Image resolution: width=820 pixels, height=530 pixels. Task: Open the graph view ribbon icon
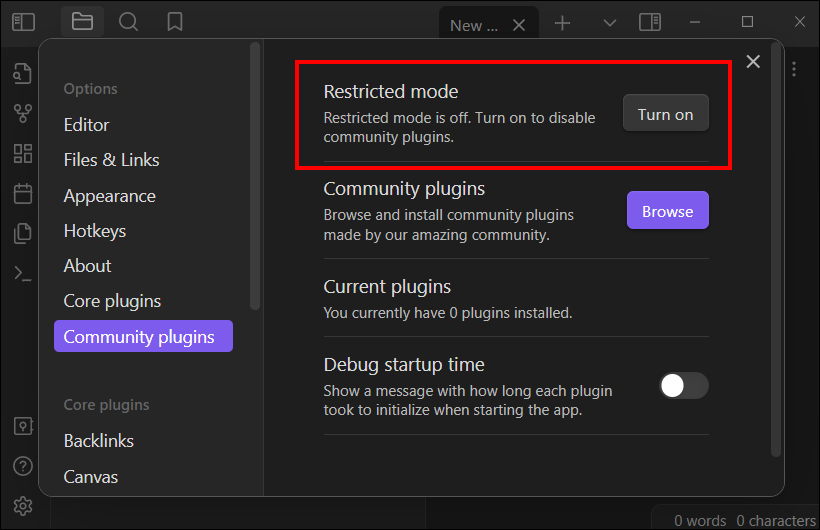click(22, 113)
